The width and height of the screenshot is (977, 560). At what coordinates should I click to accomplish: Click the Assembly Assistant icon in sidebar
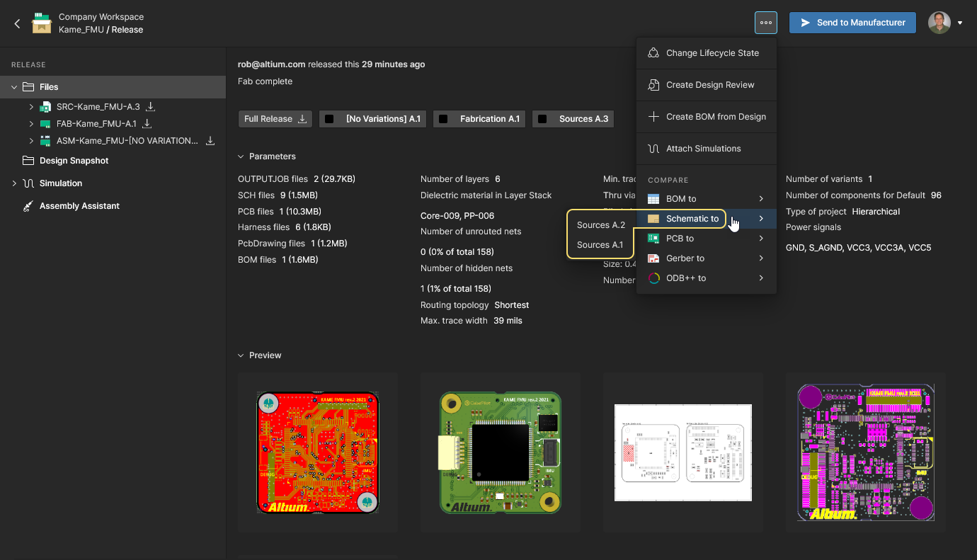[28, 206]
